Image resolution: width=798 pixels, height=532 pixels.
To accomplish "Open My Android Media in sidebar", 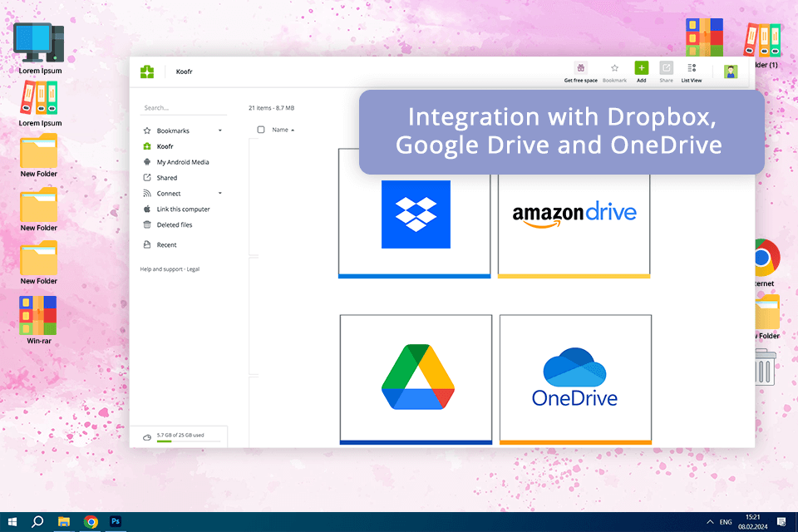I will 183,162.
